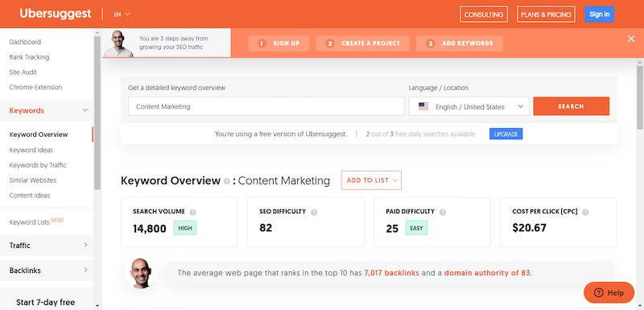This screenshot has height=310, width=644.
Task: Open the Help chat button
Action: click(x=609, y=293)
